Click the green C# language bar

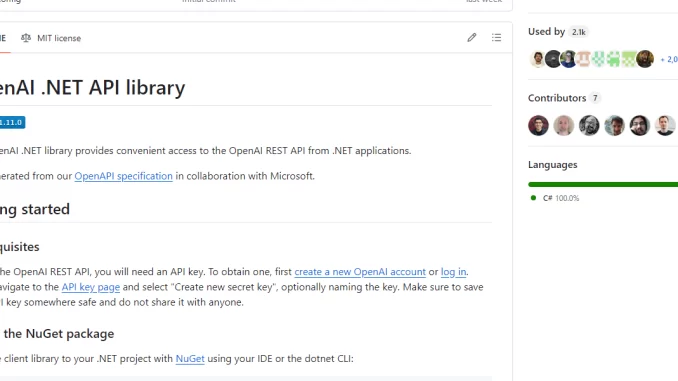pos(603,185)
